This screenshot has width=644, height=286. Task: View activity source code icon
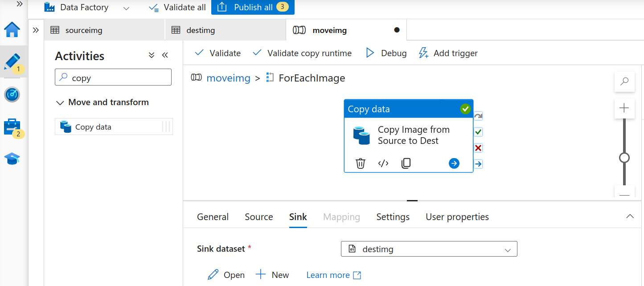coord(383,163)
